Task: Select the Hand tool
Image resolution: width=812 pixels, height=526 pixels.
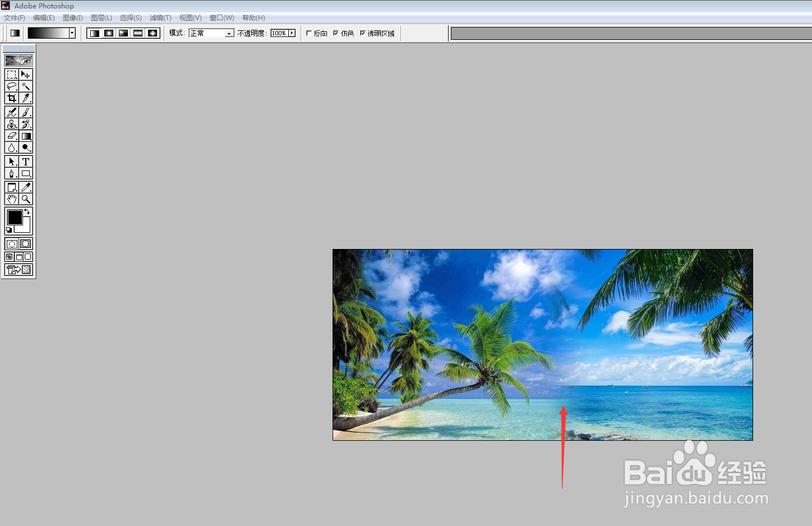Action: point(12,199)
